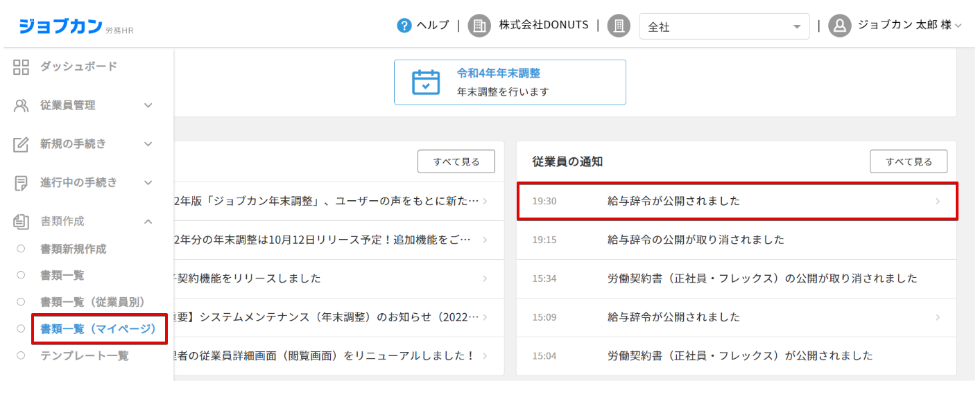Click the dashboard grid icon

[x=22, y=67]
